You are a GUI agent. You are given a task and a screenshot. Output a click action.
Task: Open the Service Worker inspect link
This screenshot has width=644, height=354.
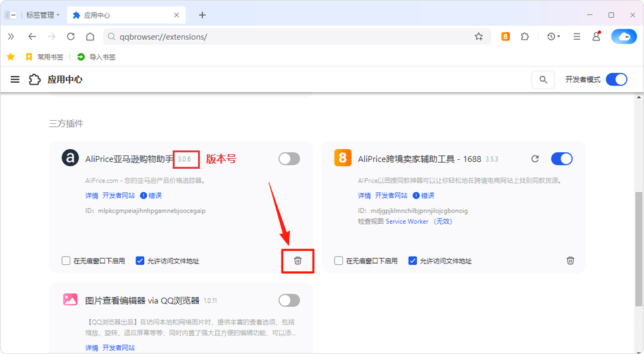(x=407, y=222)
